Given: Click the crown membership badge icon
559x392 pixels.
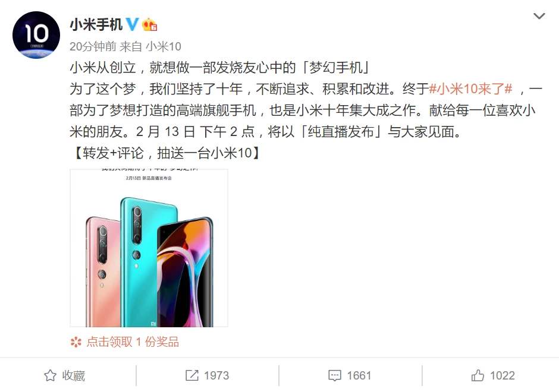Looking at the screenshot, I should [x=149, y=24].
